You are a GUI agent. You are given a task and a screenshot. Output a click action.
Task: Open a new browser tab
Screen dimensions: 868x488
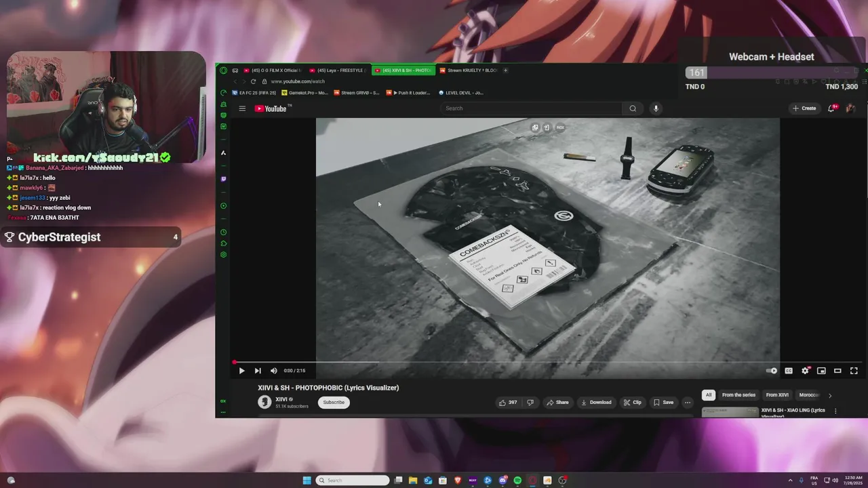tap(506, 70)
